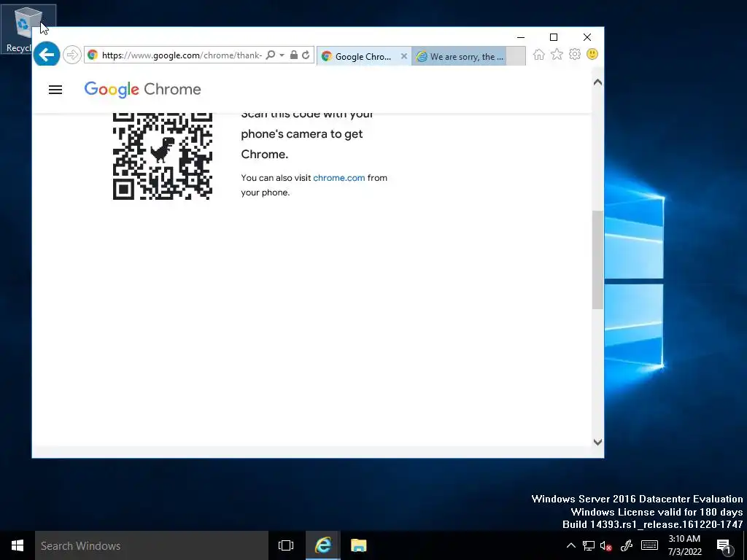The height and width of the screenshot is (560, 747).
Task: Open the hamburger menu on Chrome page
Action: [x=55, y=90]
